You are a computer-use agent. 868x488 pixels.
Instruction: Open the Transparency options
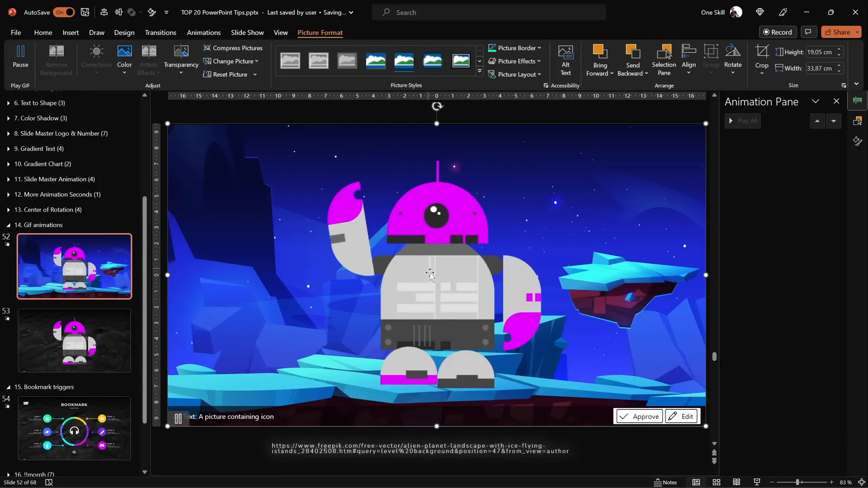point(181,60)
